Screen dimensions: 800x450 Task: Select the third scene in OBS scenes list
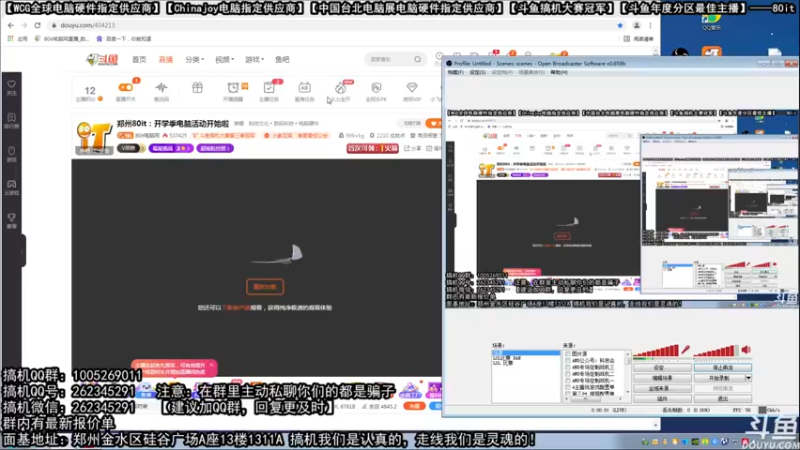pyautogui.click(x=526, y=363)
